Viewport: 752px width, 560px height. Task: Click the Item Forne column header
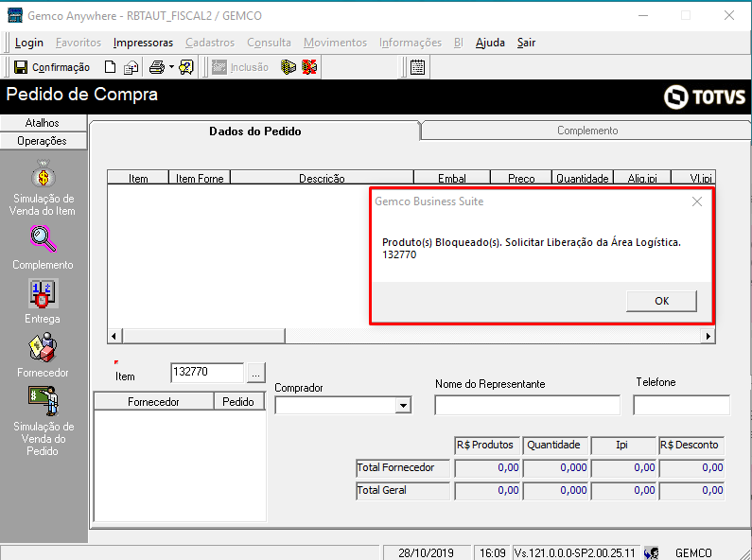tap(200, 178)
